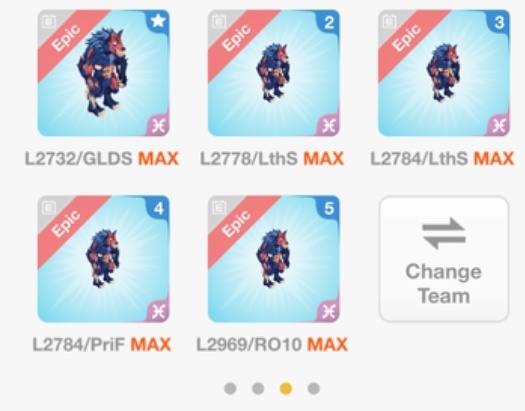525x411 pixels.
Task: Tap the number 2 slot badge
Action: tap(329, 21)
